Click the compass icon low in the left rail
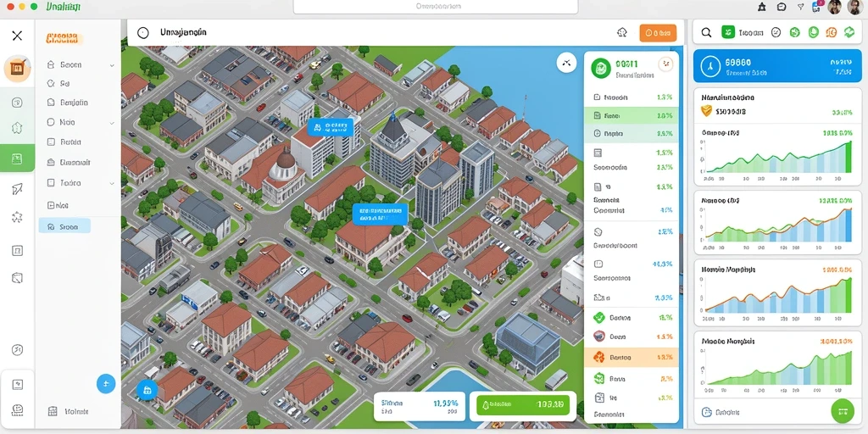The width and height of the screenshot is (868, 434). coord(17,350)
